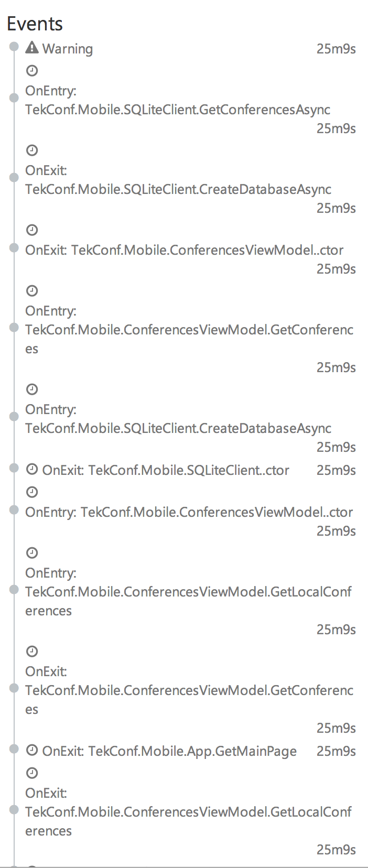Click clock icon above OnEntry CreateDatabaseAsync
The height and width of the screenshot is (868, 368).
[x=32, y=389]
